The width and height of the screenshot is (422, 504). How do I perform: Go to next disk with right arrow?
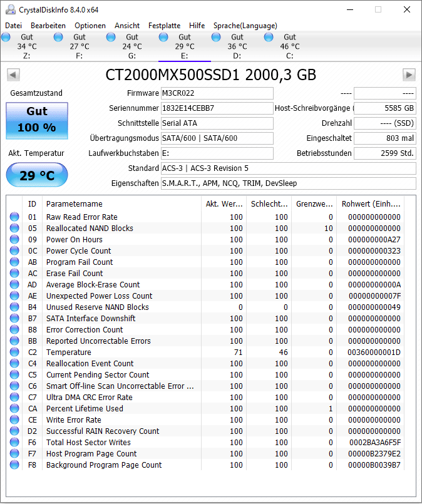409,75
